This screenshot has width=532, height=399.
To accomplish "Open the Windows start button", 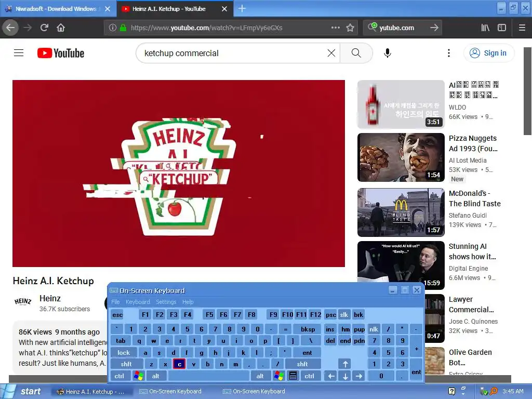I will click(24, 391).
